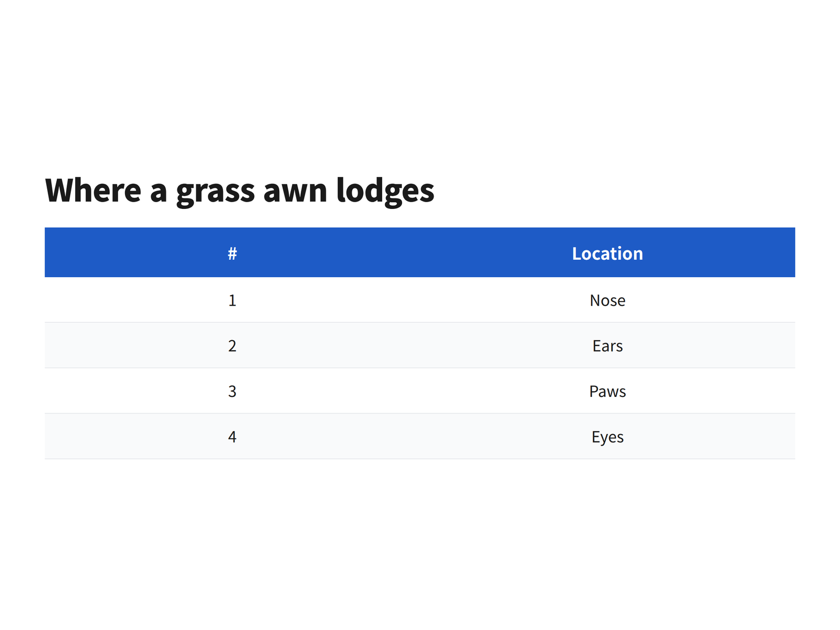
Task: Select row number 3 cell
Action: 233,391
